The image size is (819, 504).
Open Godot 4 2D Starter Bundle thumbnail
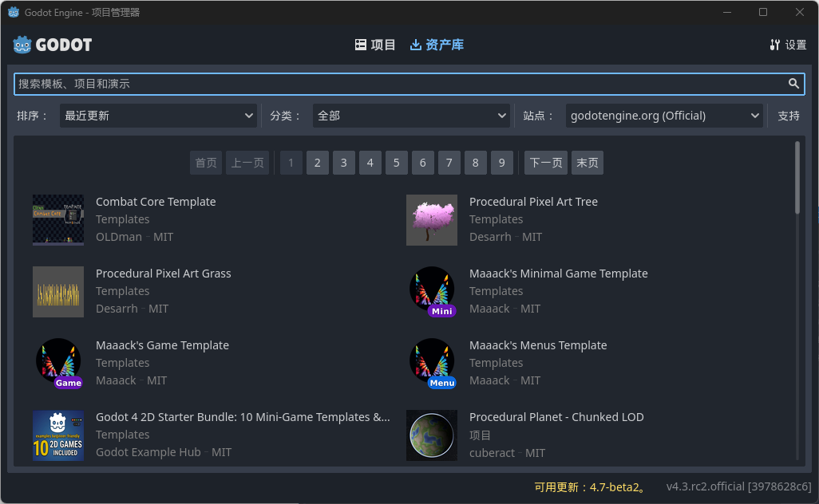(x=58, y=435)
